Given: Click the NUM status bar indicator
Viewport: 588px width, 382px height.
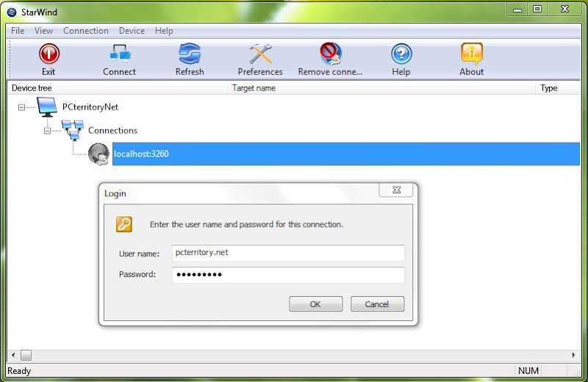Looking at the screenshot, I should pyautogui.click(x=528, y=371).
